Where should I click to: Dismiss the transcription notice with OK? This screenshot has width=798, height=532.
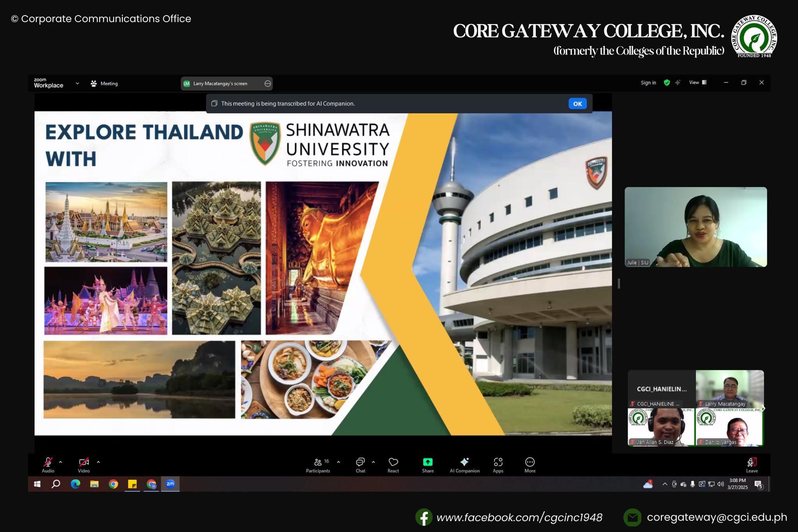tap(577, 103)
